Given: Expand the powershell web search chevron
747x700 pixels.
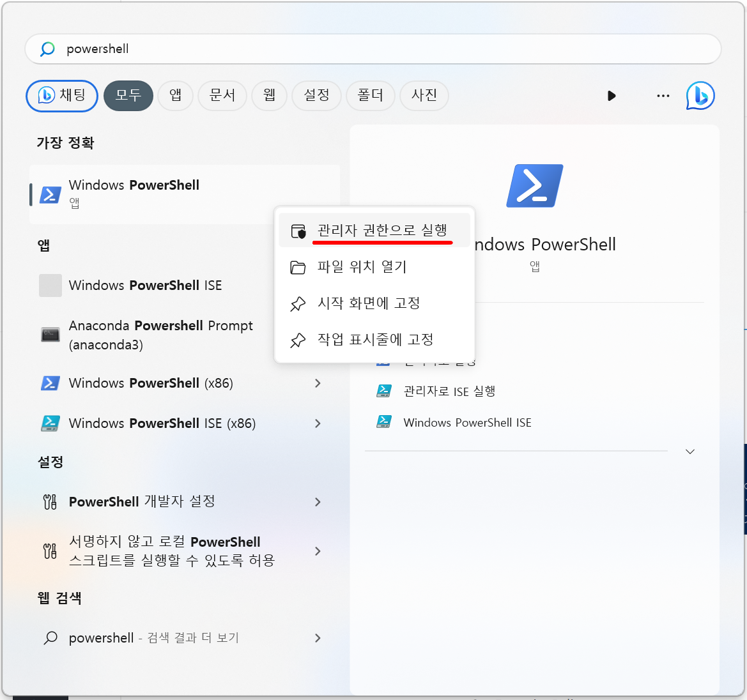Looking at the screenshot, I should click(x=318, y=638).
